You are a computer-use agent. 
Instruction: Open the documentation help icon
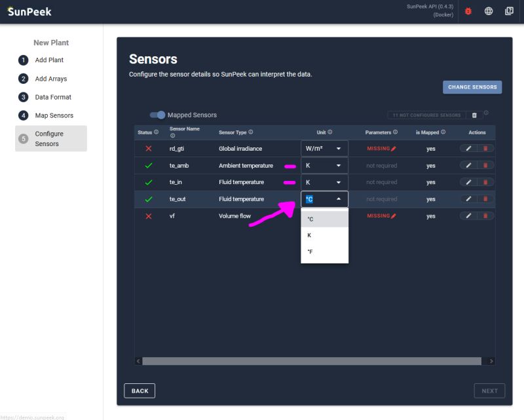(x=509, y=11)
